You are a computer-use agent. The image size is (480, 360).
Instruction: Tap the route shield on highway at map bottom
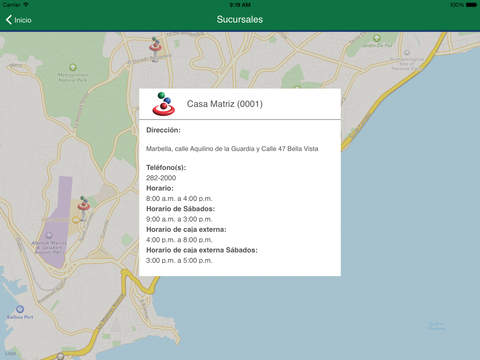(60, 356)
